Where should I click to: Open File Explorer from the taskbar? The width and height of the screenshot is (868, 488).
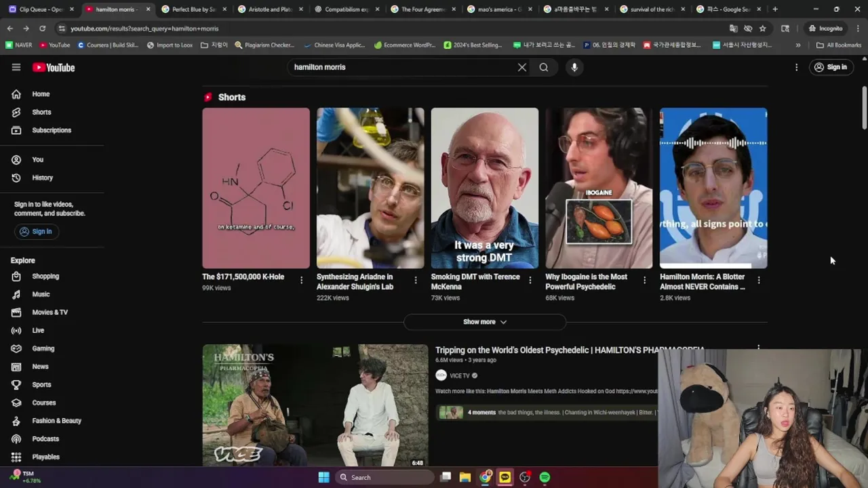tap(465, 477)
